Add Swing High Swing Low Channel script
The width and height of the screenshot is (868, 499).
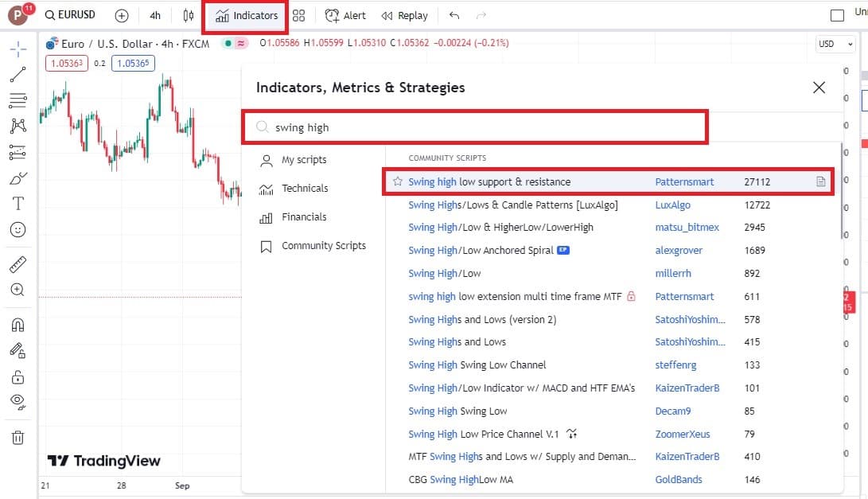(477, 365)
